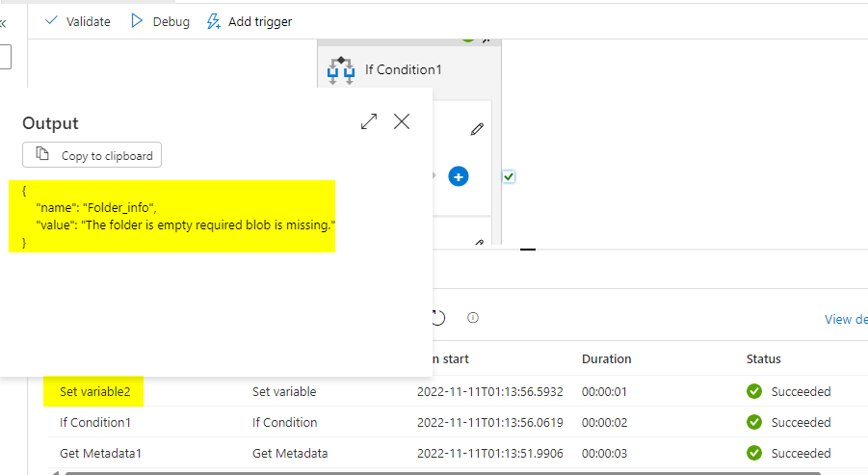This screenshot has width=868, height=475.
Task: Click the Succeeded status icon for If Condition1 row
Action: click(754, 422)
